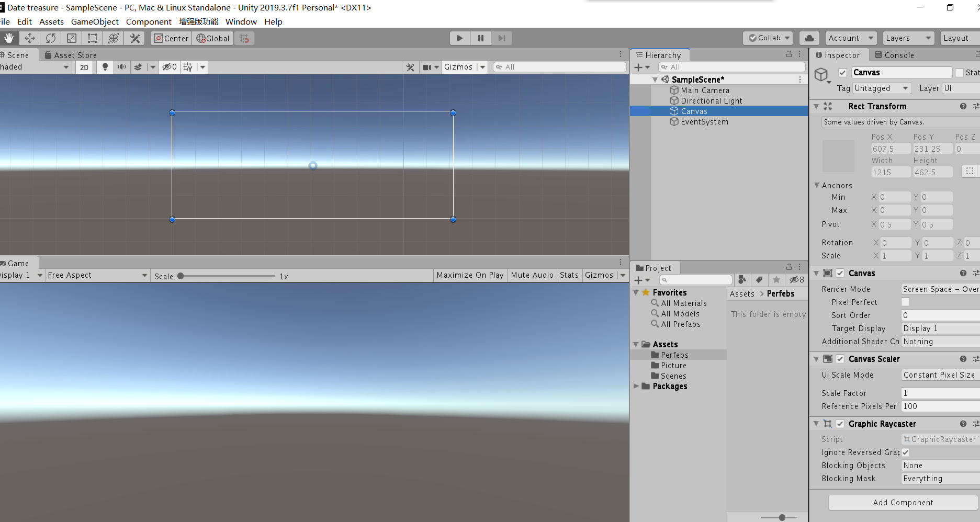
Task: Select the Rect Transform tool
Action: [x=93, y=38]
